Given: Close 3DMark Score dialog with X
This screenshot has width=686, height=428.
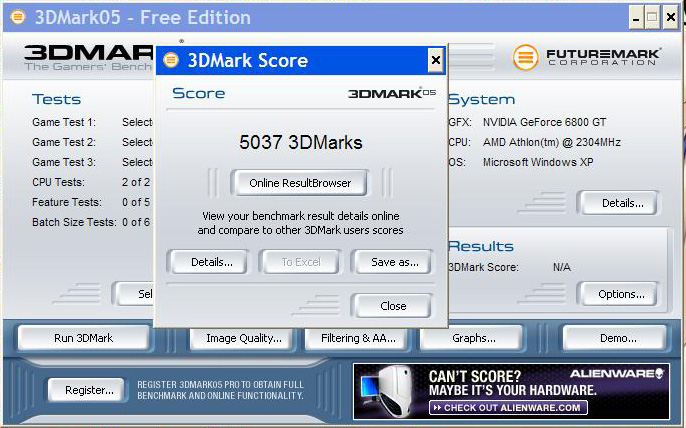Looking at the screenshot, I should coord(435,60).
